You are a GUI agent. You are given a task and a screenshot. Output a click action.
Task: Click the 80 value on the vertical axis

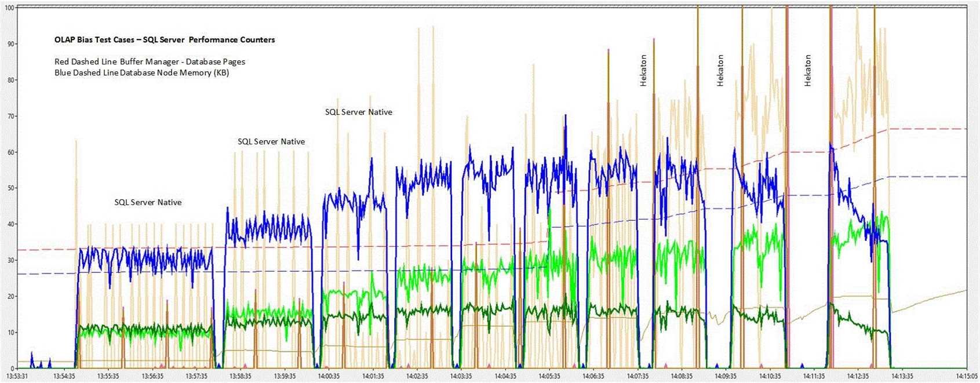[11, 80]
